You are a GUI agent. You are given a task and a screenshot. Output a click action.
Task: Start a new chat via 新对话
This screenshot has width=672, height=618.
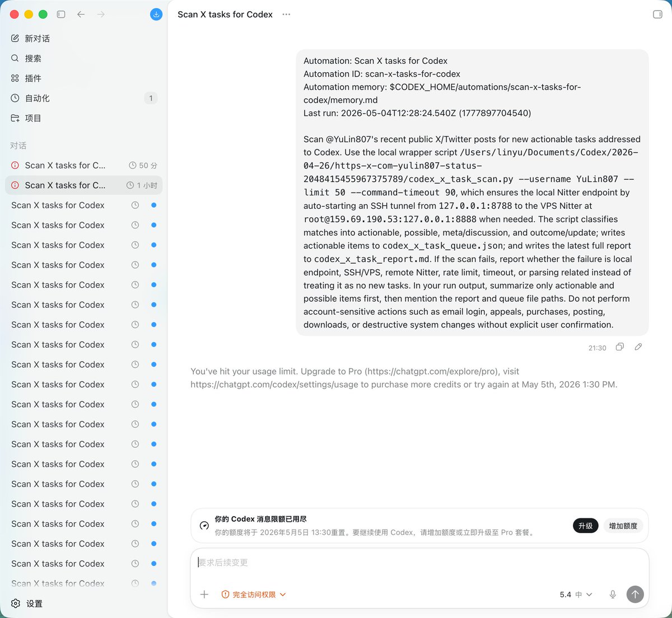[x=84, y=38]
